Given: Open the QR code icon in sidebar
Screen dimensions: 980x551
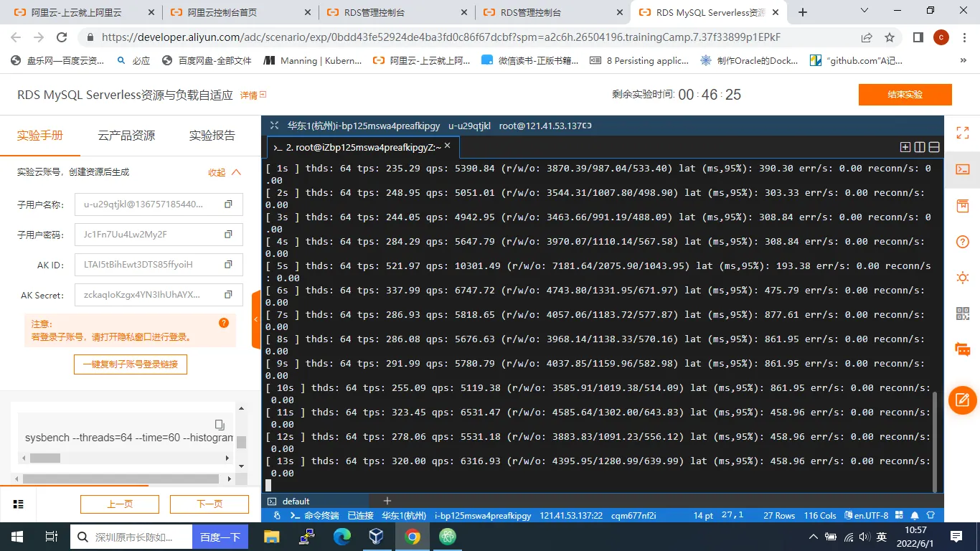Looking at the screenshot, I should pos(963,314).
